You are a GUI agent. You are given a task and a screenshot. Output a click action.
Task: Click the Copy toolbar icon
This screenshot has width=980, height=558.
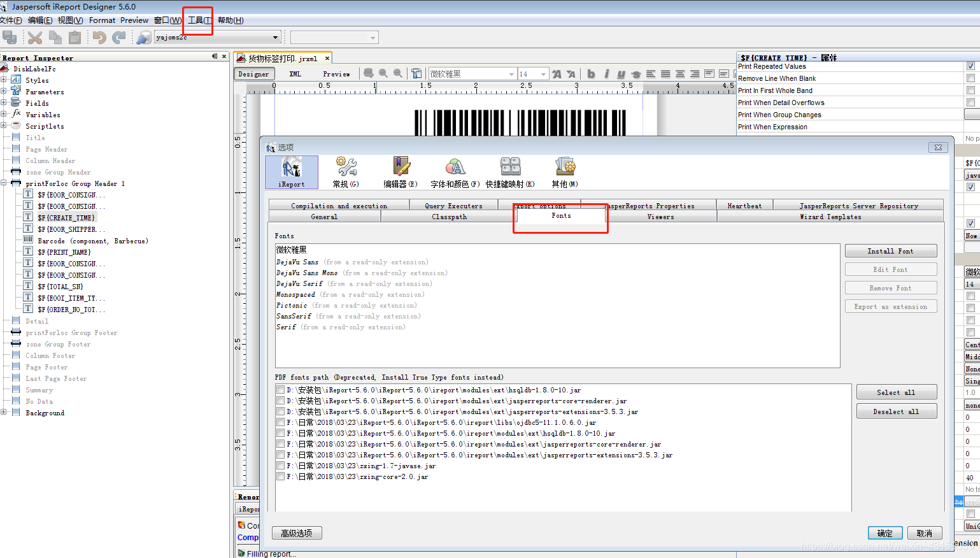55,38
